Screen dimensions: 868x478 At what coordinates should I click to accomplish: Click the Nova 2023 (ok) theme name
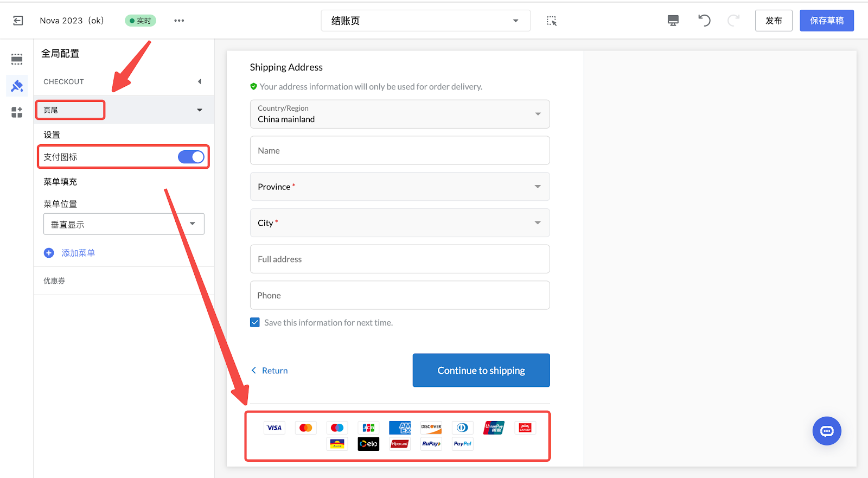pyautogui.click(x=72, y=21)
